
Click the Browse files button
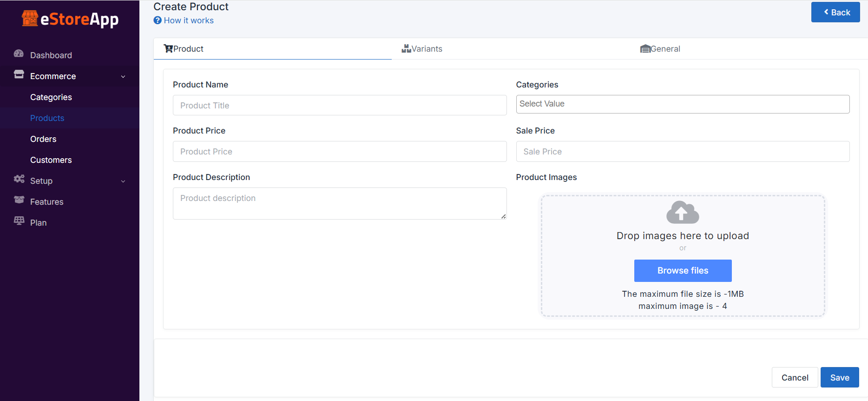coord(683,271)
